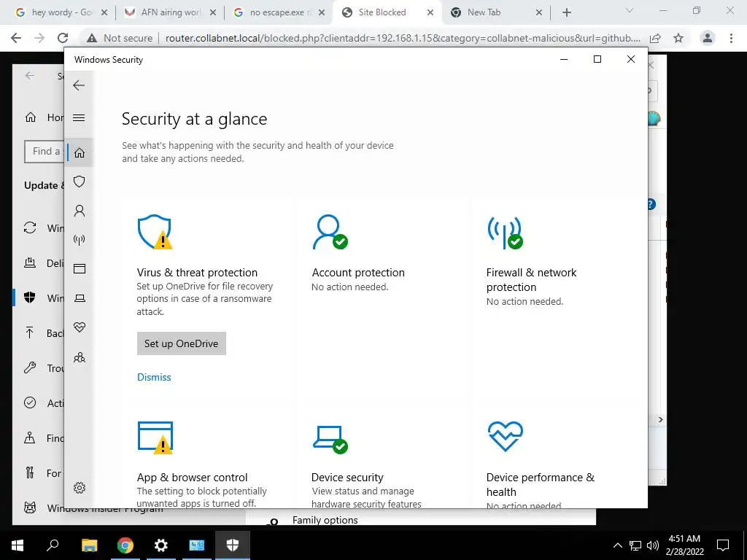Click Virus & threat protection shield tile icon
The height and width of the screenshot is (560, 747).
tap(155, 232)
